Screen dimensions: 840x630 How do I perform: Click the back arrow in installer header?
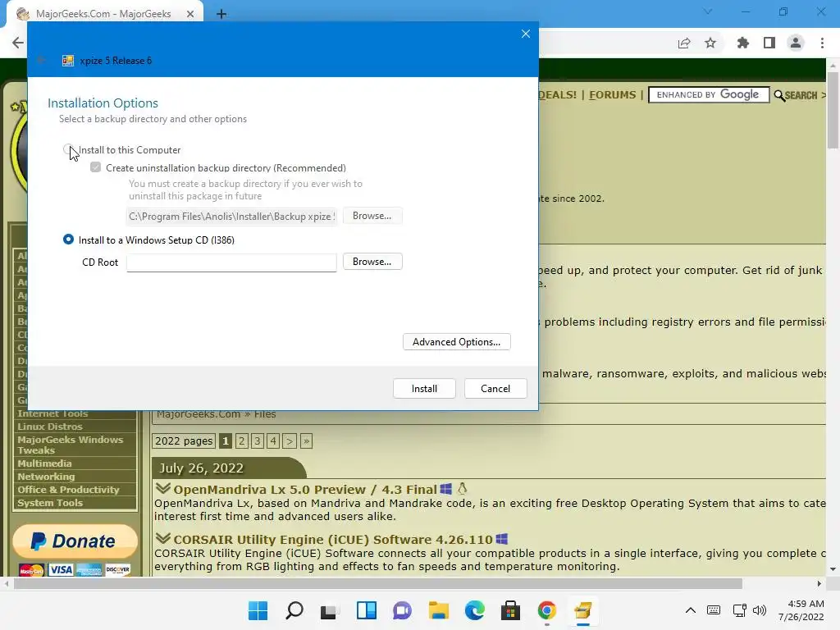coord(41,60)
